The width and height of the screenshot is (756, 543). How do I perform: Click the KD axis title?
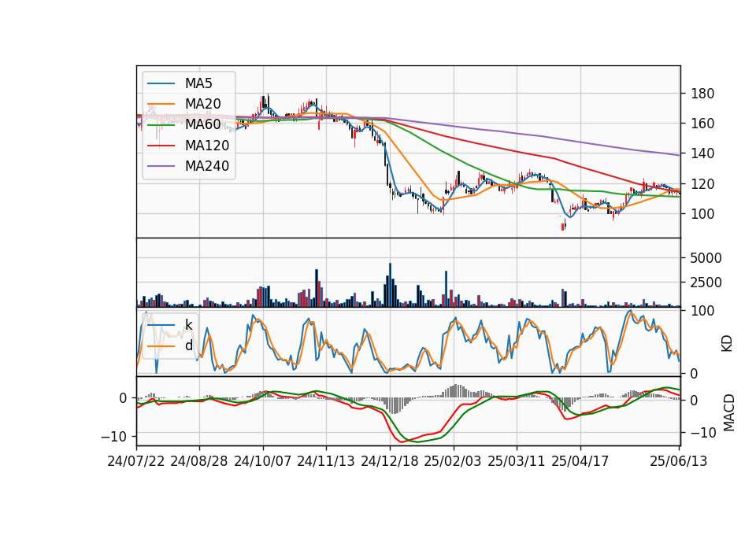coord(727,344)
